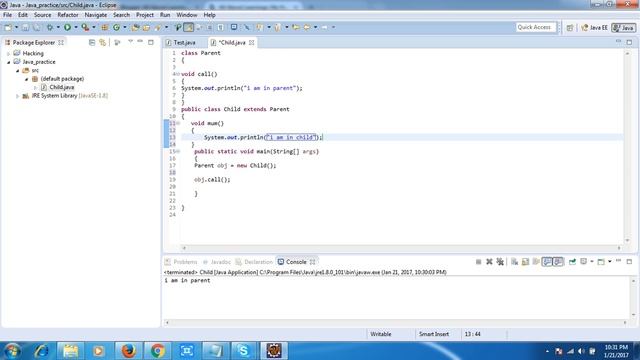Click the Terminate square icon in Console
This screenshot has width=640, height=360.
(x=478, y=262)
